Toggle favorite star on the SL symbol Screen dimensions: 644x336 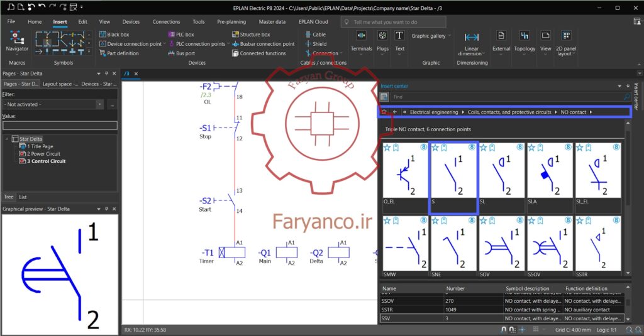pos(484,148)
